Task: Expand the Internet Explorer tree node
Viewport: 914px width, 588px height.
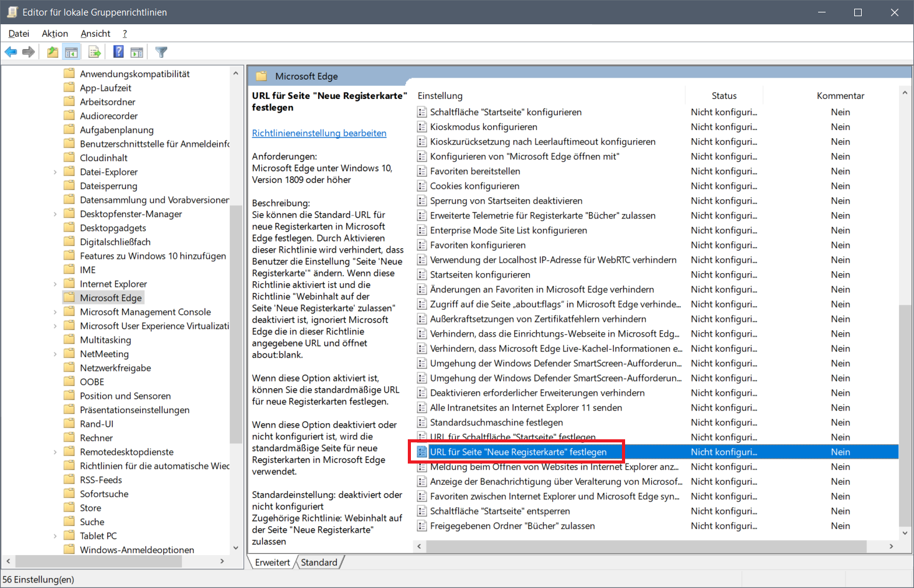Action: (55, 284)
